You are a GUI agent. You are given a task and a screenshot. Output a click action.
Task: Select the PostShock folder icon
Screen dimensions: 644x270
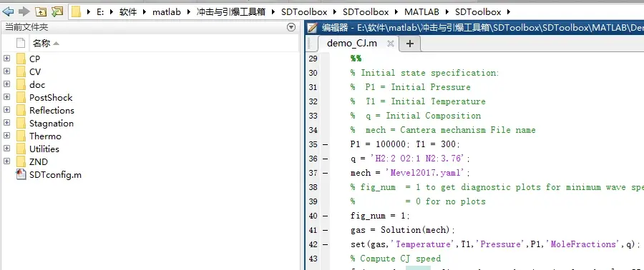point(21,97)
